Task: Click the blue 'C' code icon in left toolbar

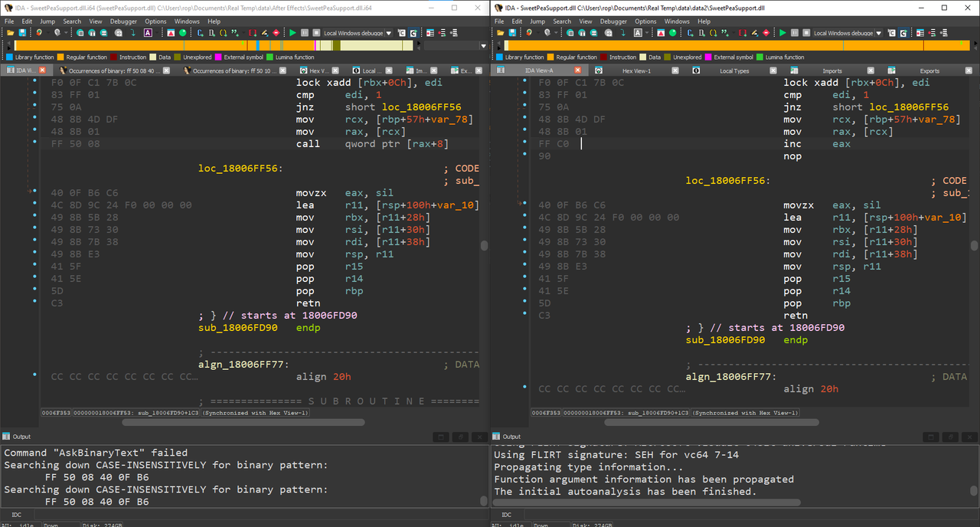Action: (199, 33)
